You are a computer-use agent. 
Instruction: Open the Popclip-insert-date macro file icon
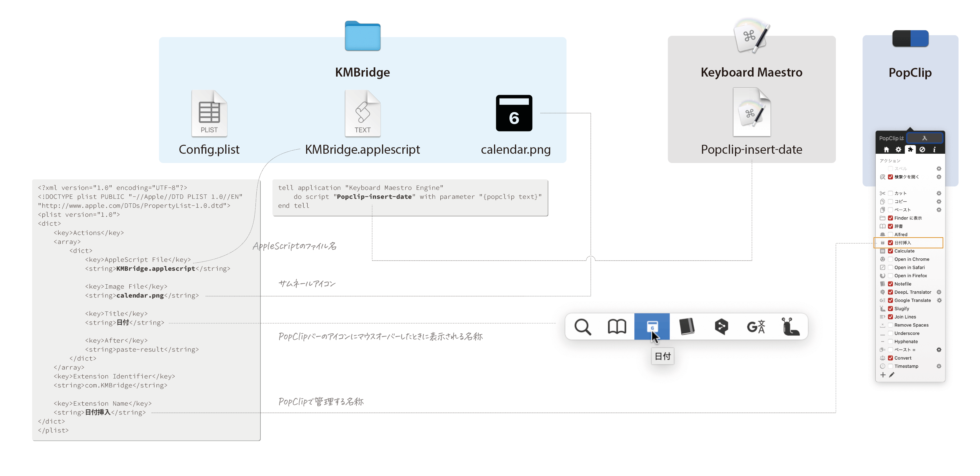pos(751,112)
